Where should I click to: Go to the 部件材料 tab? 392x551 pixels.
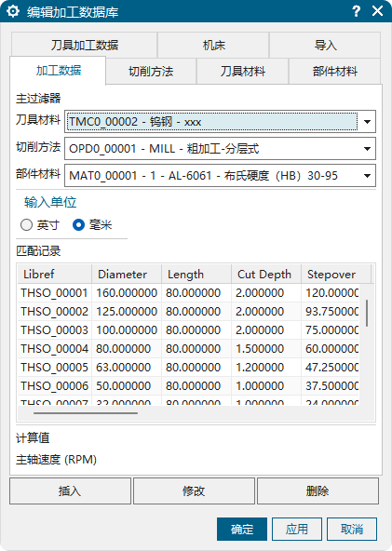tap(334, 72)
